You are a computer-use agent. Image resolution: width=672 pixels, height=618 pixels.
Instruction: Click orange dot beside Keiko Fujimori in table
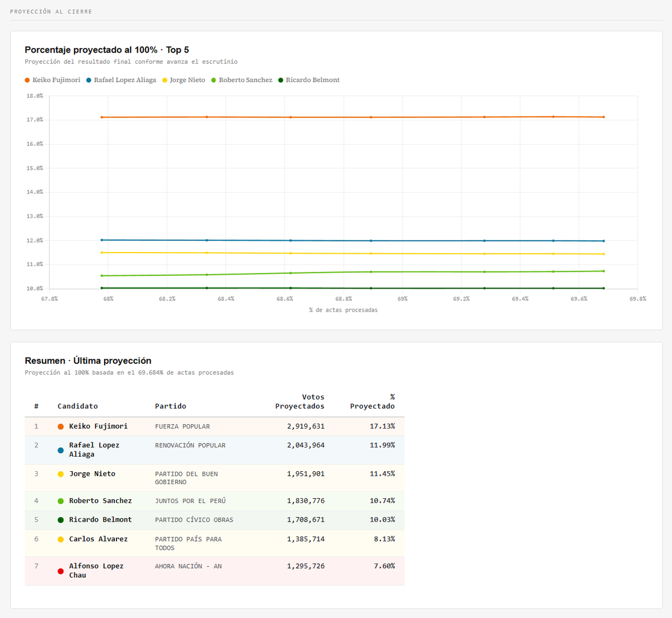(x=60, y=426)
